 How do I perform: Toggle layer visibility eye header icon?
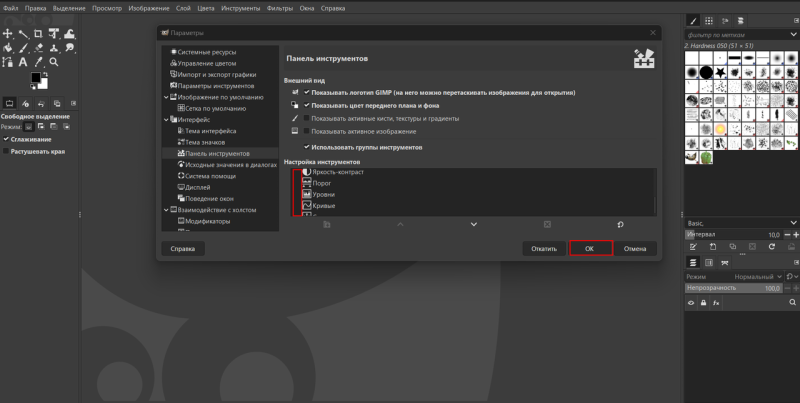691,303
